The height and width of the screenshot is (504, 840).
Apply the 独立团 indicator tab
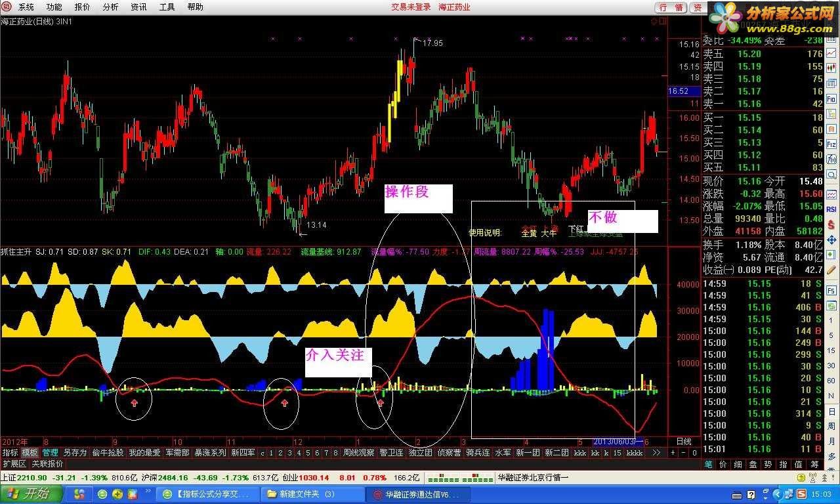click(420, 453)
